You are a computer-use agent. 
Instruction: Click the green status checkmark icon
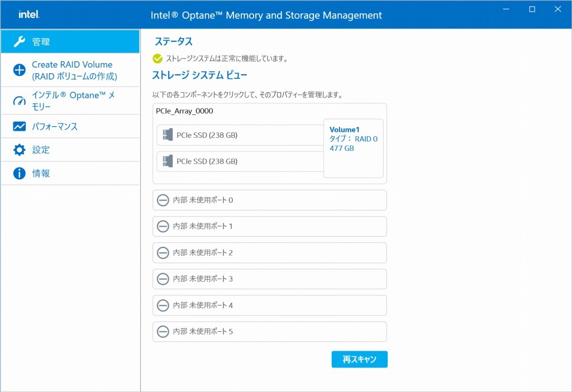[x=158, y=58]
